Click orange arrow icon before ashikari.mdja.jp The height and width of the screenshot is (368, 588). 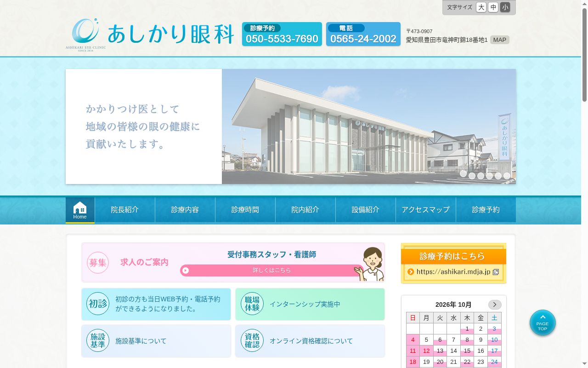(411, 272)
